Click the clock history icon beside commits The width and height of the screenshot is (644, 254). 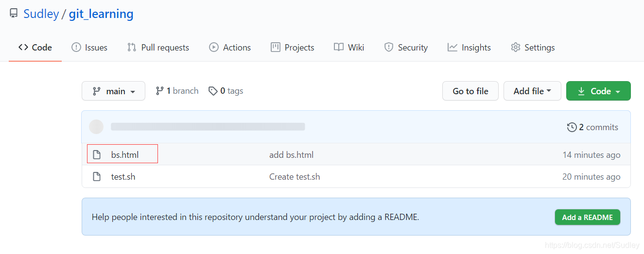(572, 127)
